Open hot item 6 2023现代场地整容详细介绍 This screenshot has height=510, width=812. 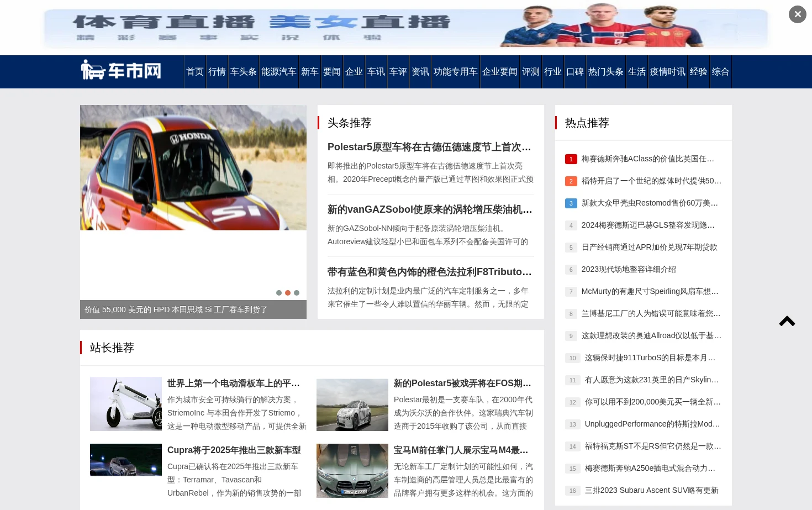(x=629, y=269)
